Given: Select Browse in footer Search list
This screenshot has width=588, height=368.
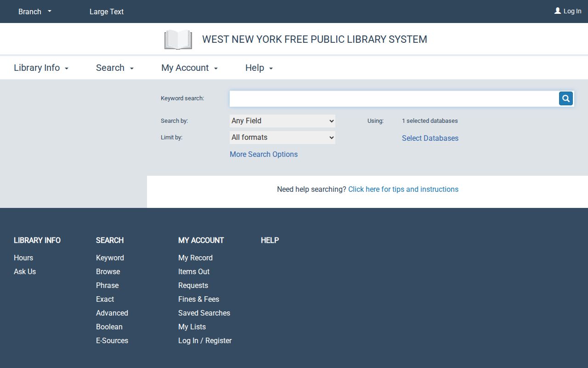Looking at the screenshot, I should [x=108, y=271].
